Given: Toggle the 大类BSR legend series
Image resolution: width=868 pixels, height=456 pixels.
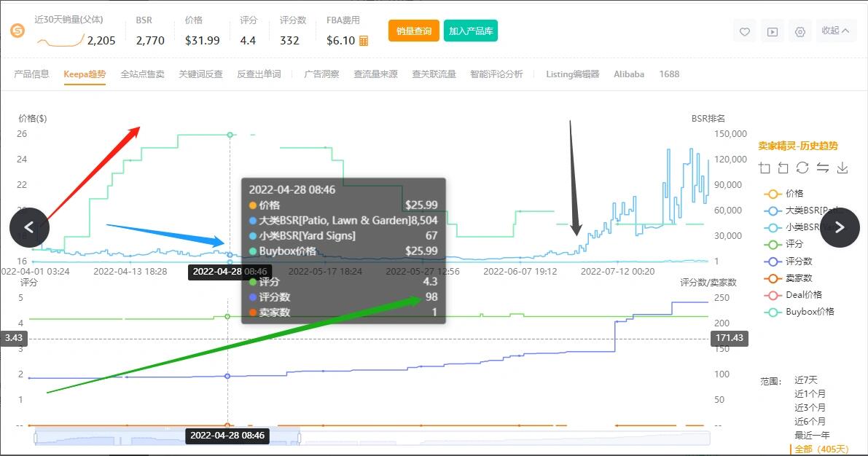Looking at the screenshot, I should pos(802,211).
